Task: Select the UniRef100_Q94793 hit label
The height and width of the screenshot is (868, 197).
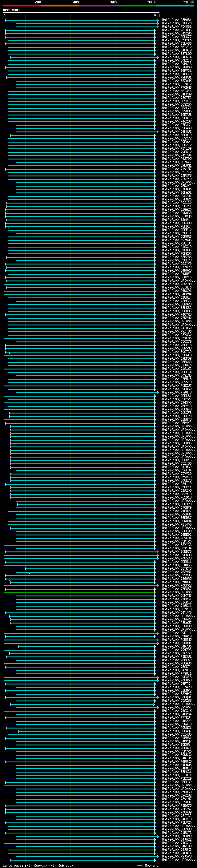Action: (176, 650)
